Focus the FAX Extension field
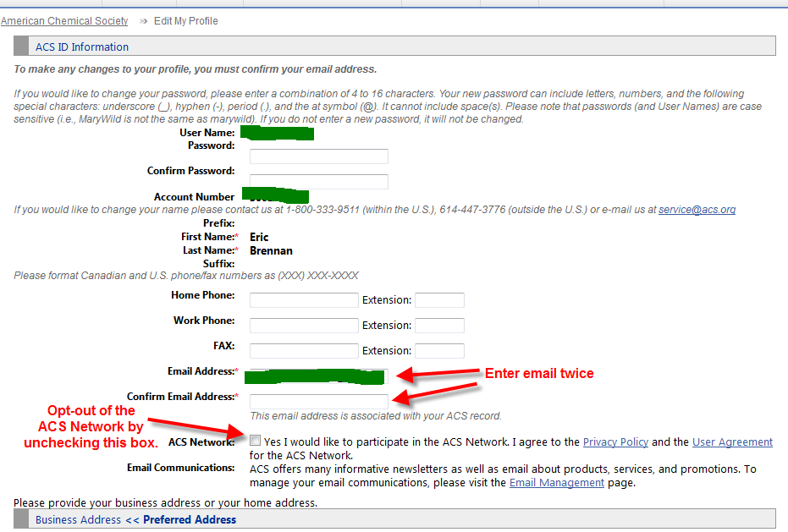This screenshot has height=532, width=788. [x=439, y=351]
